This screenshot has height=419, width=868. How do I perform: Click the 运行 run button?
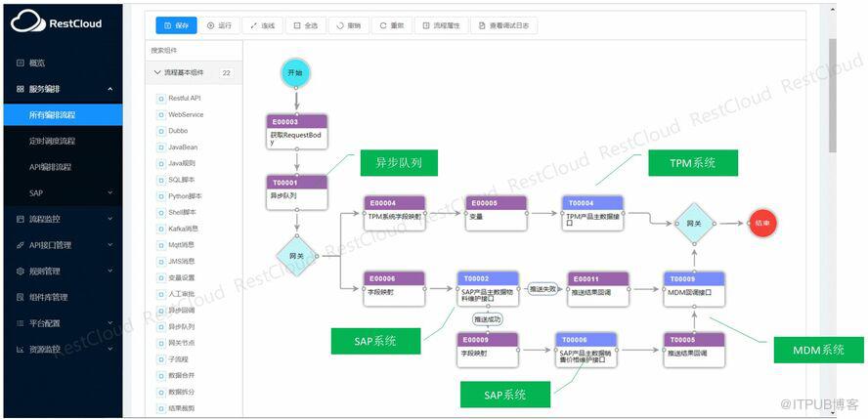(219, 25)
